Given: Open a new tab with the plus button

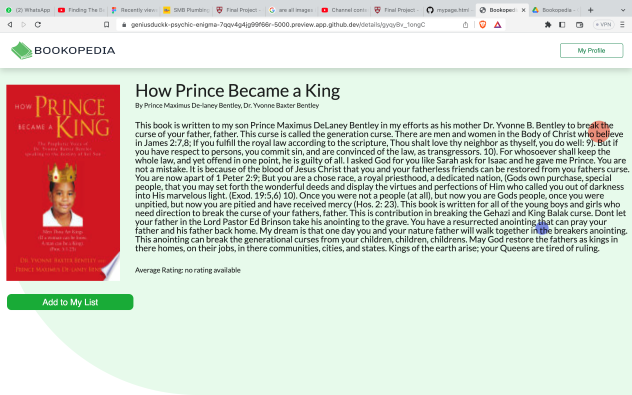Looking at the screenshot, I should (590, 10).
